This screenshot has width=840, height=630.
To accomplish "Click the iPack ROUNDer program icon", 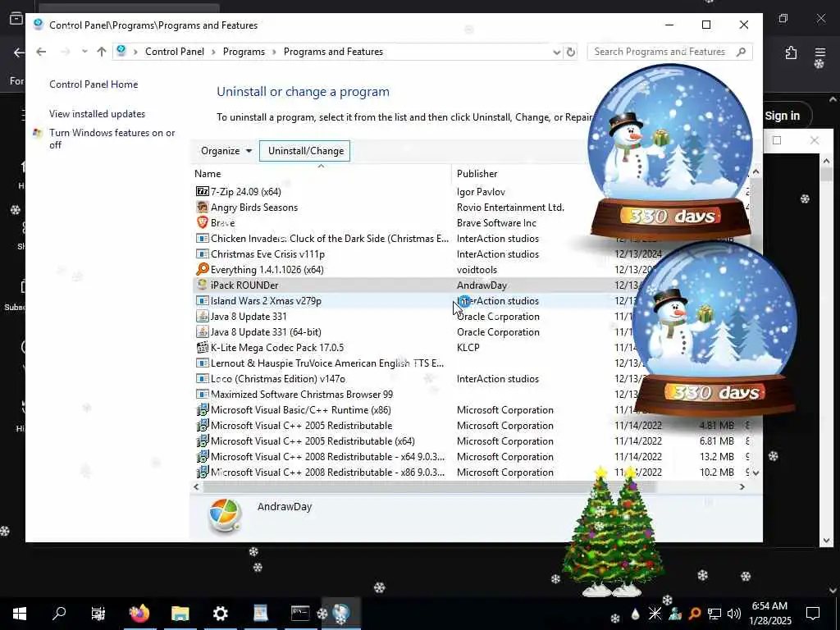I will 202,285.
